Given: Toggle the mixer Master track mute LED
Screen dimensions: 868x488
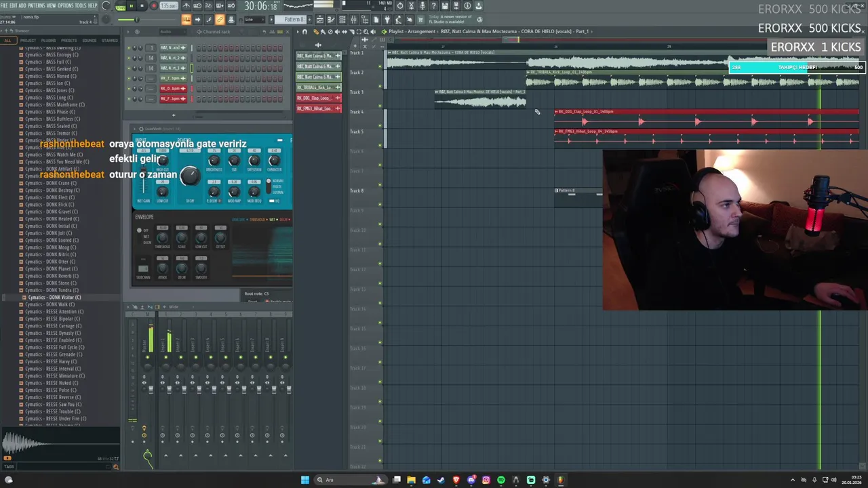Looking at the screenshot, I should click(147, 357).
